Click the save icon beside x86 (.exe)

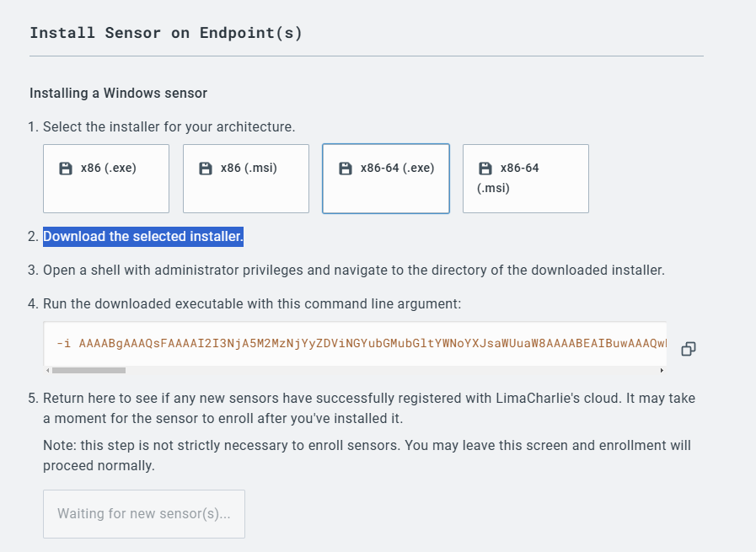(66, 169)
